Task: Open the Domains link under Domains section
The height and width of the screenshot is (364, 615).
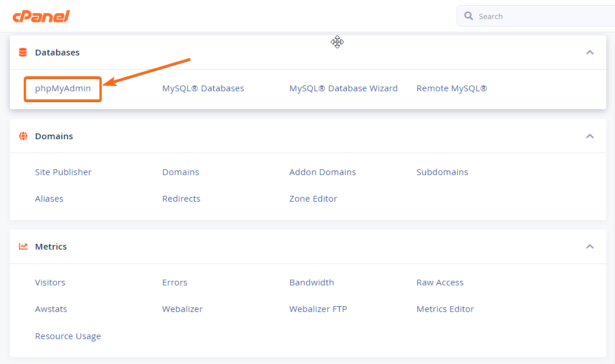Action: pyautogui.click(x=181, y=172)
